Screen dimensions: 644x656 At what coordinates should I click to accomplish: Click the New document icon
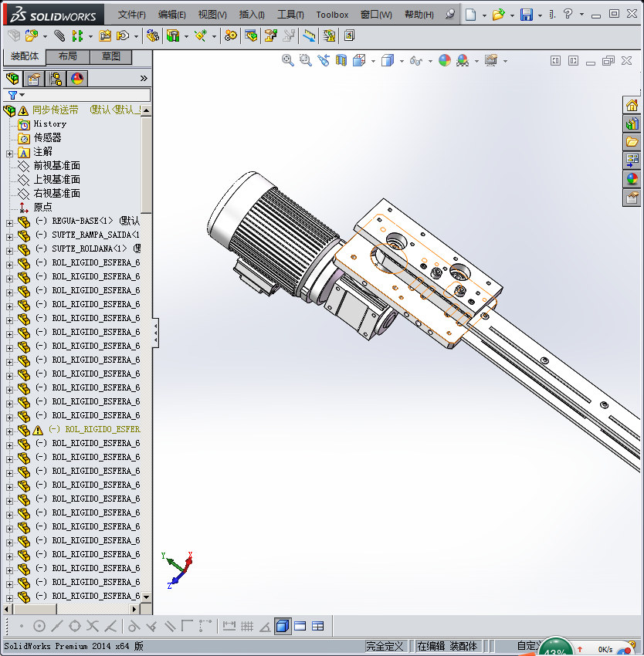tap(471, 15)
